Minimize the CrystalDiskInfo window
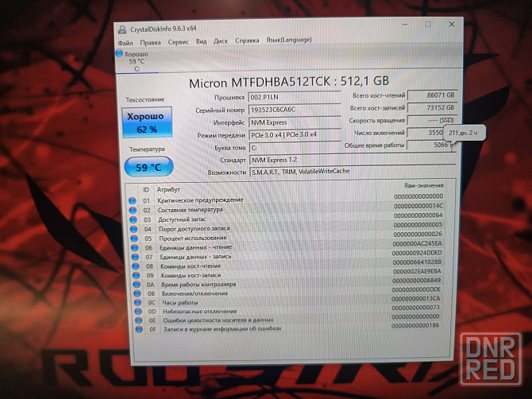 click(x=405, y=25)
